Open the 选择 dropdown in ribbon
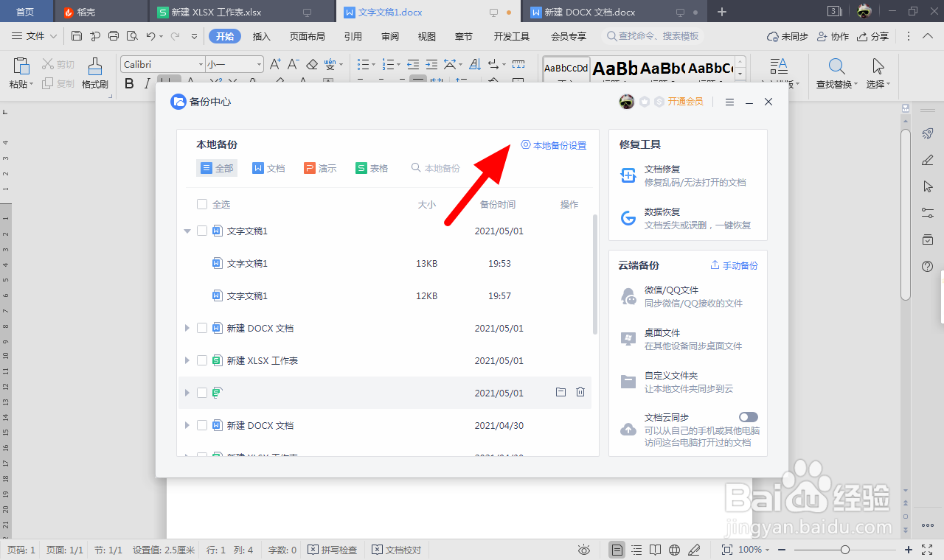 pyautogui.click(x=878, y=73)
